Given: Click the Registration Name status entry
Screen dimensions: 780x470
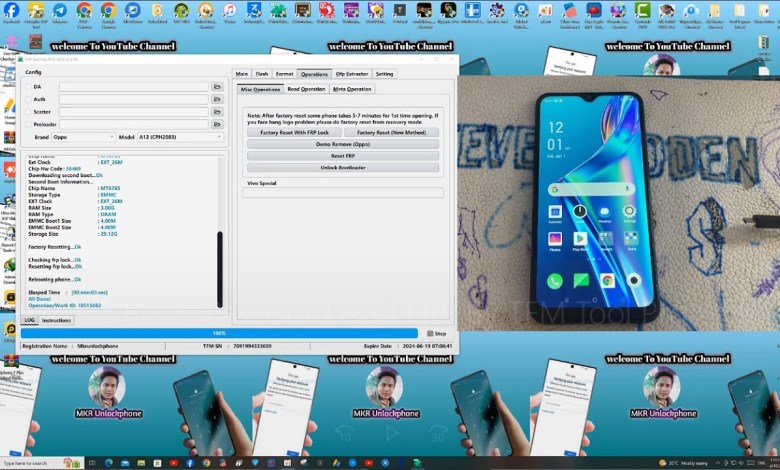Looking at the screenshot, I should 70,346.
